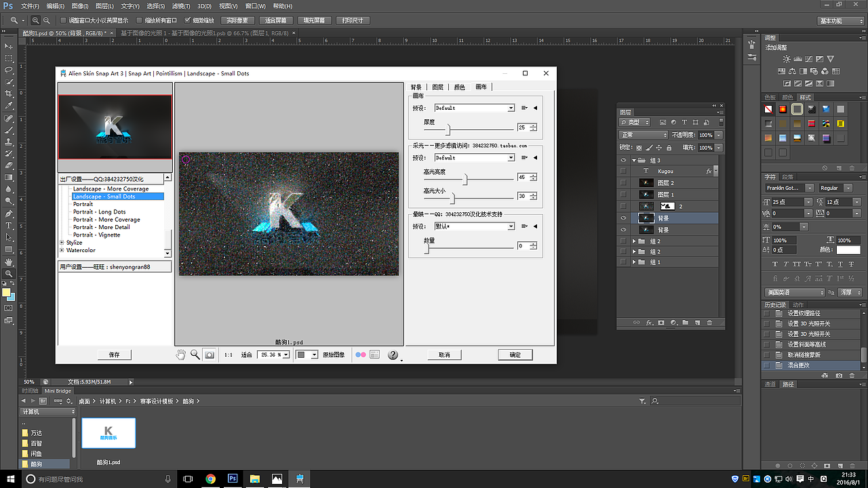Click the 保存 button in Snap Art

pyautogui.click(x=114, y=354)
